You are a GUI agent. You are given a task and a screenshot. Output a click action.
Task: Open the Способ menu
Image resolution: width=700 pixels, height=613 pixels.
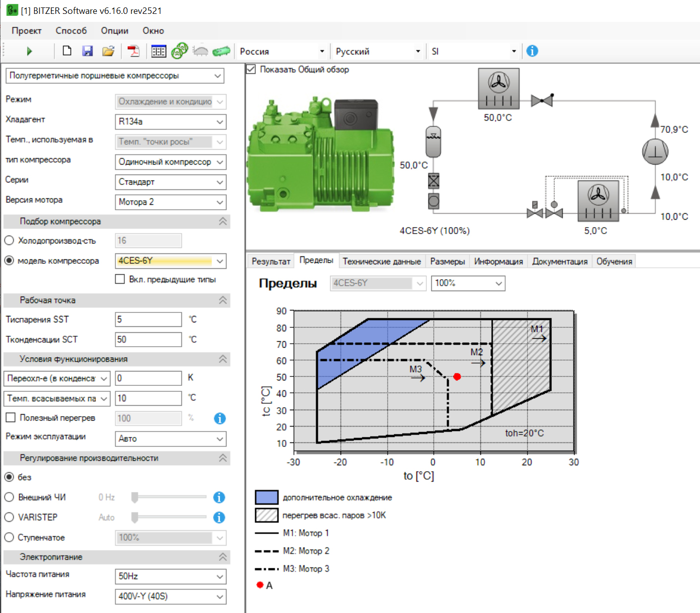coord(71,31)
